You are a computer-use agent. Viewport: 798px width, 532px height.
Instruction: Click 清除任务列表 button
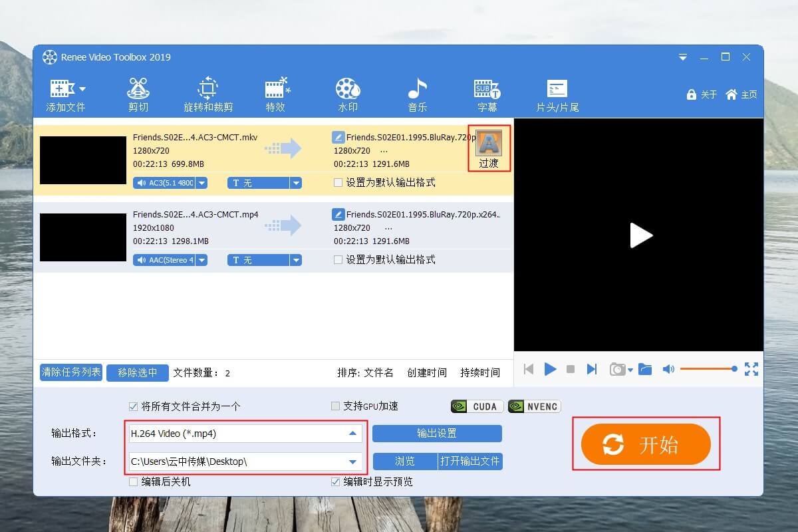click(71, 372)
